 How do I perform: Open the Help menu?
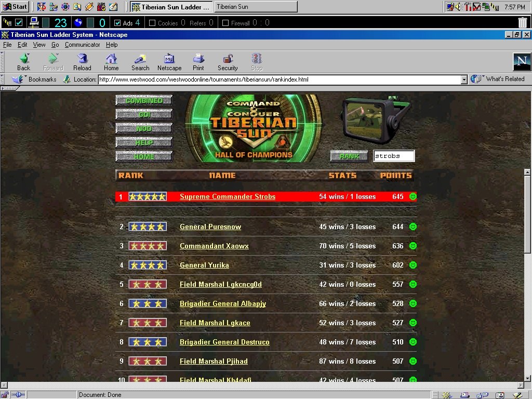click(x=112, y=45)
